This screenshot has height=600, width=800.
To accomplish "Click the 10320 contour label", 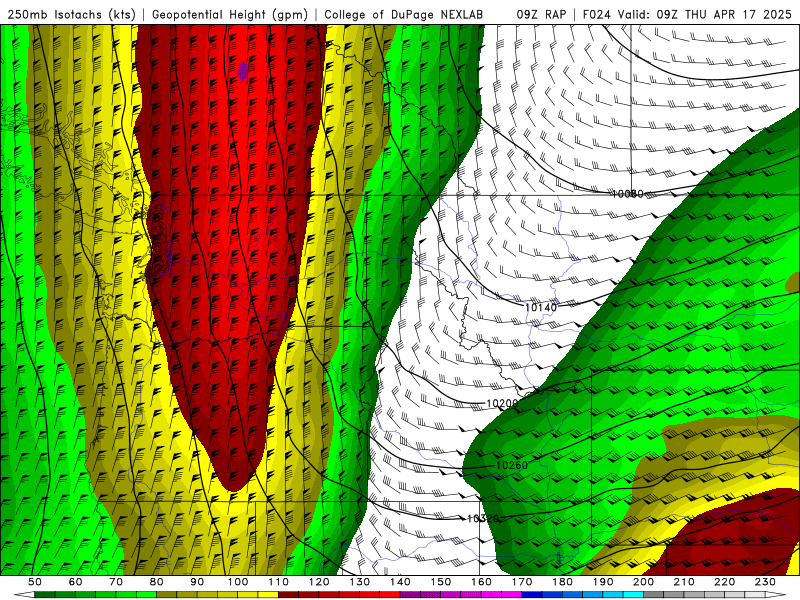I will tap(483, 518).
